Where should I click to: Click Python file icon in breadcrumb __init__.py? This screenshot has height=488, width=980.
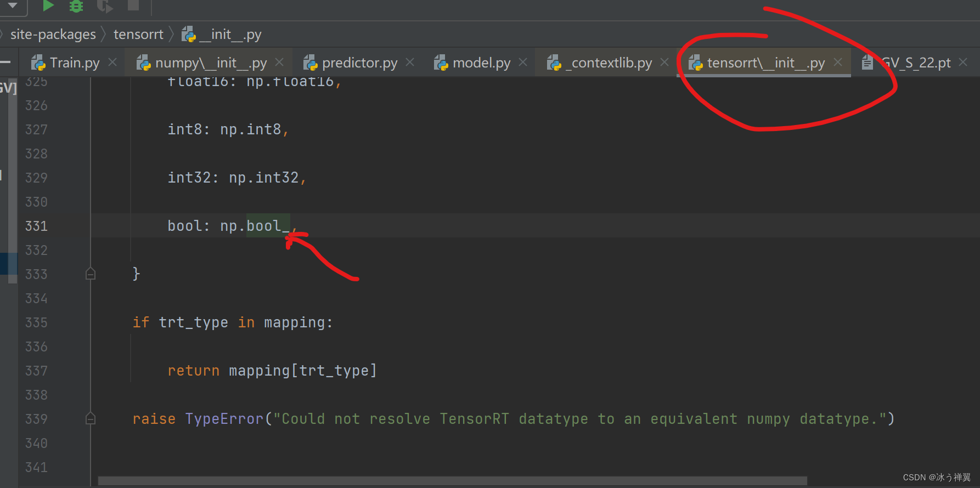click(x=188, y=35)
